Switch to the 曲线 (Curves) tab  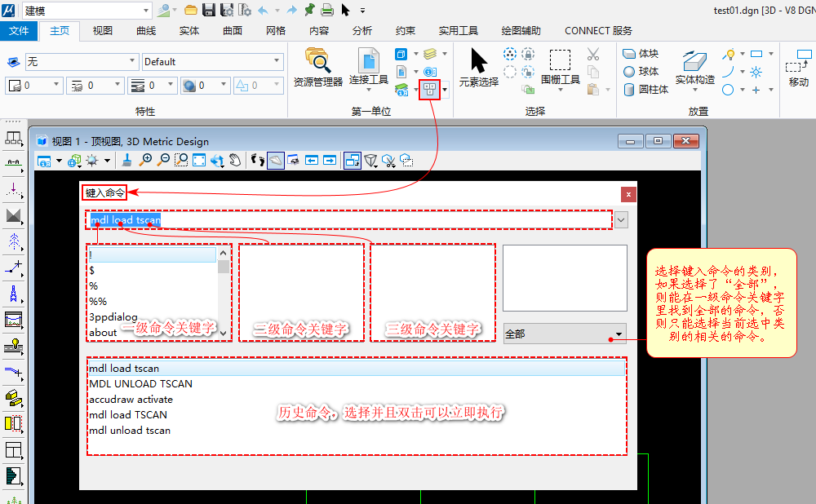click(146, 31)
